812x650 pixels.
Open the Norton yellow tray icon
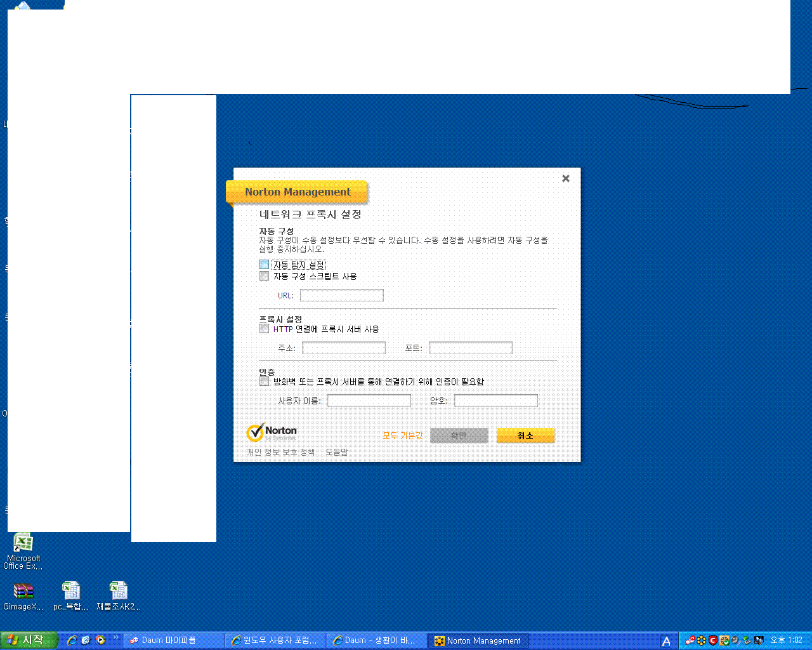[x=702, y=640]
